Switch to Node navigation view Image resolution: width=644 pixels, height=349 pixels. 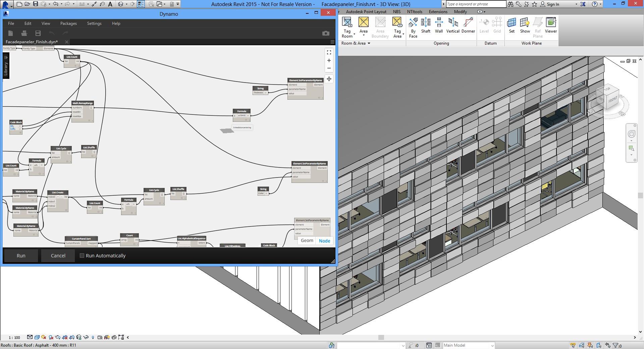pos(324,241)
